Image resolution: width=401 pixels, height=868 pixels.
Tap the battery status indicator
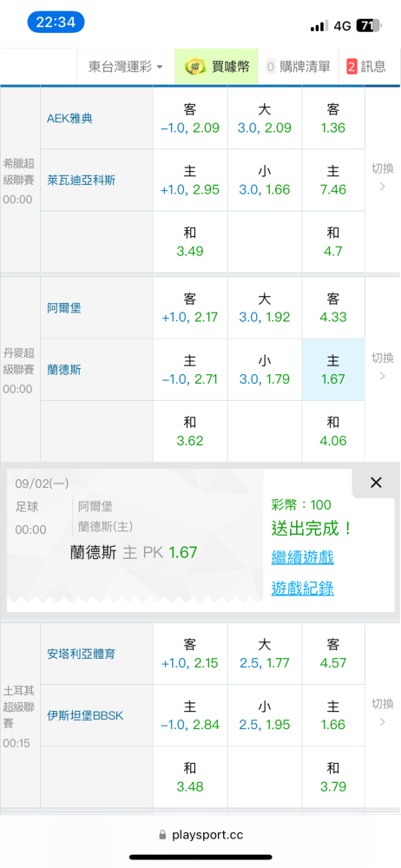369,26
